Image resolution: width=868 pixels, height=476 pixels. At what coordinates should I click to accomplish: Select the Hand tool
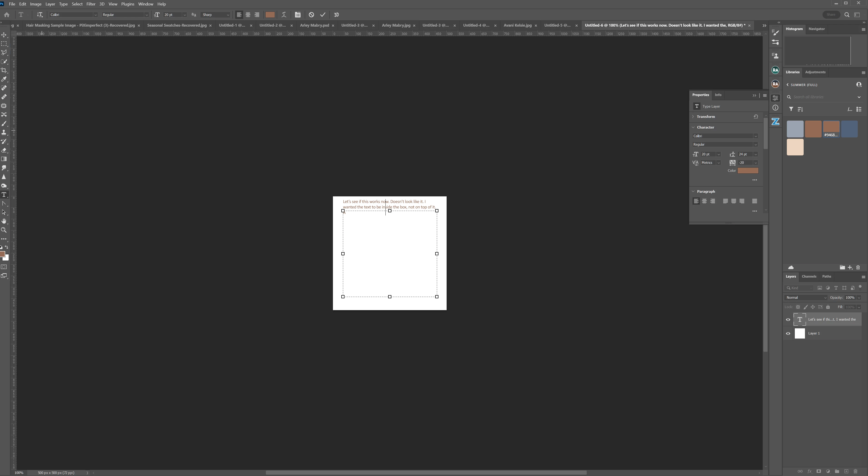[4, 221]
